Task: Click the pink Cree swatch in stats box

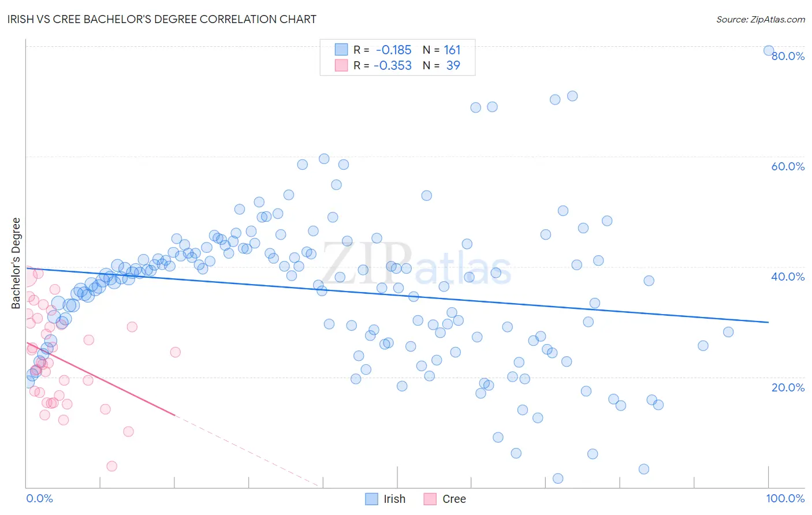Action: pyautogui.click(x=341, y=65)
